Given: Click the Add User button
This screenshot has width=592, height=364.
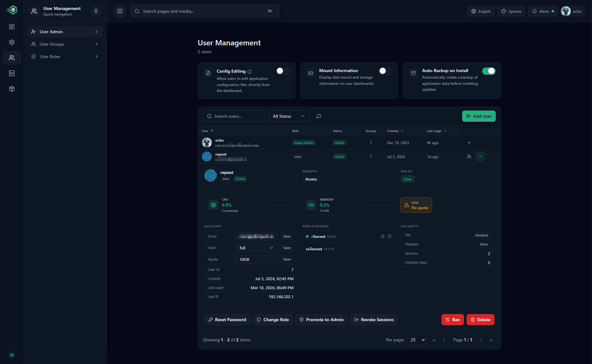Looking at the screenshot, I should pyautogui.click(x=479, y=116).
